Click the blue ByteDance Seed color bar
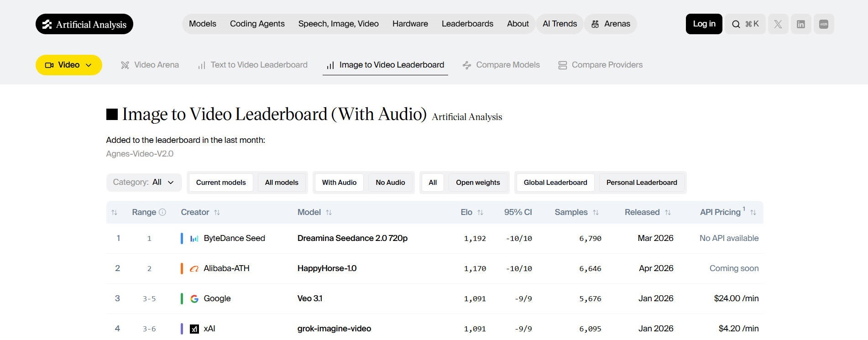Viewport: 868px width, 340px height. pyautogui.click(x=182, y=238)
